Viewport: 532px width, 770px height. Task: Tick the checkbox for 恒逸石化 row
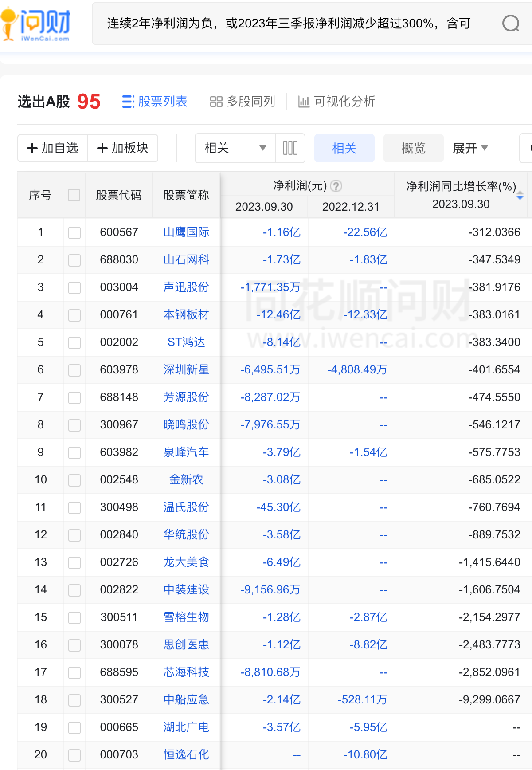coord(74,755)
